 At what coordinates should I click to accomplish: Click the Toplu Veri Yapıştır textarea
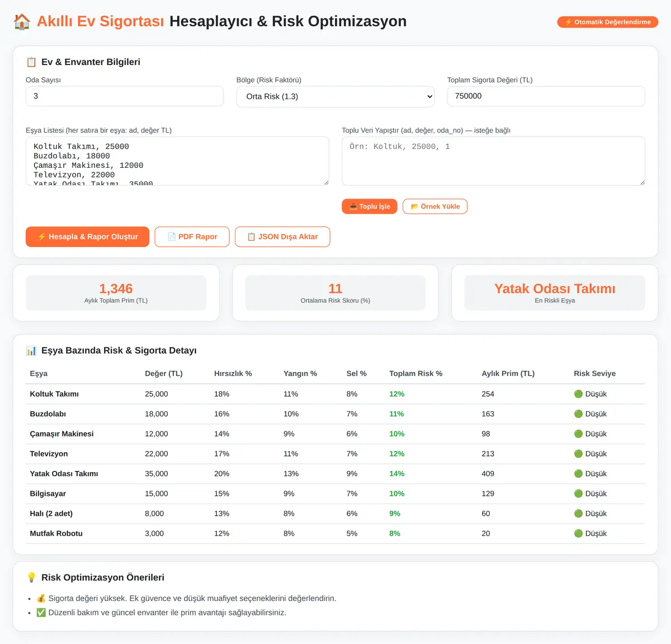coord(493,161)
